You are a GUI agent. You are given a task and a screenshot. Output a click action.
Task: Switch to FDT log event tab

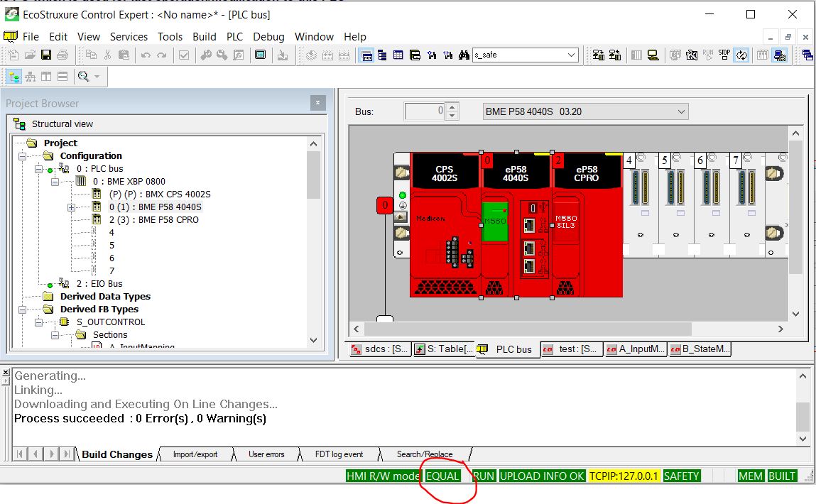[339, 454]
